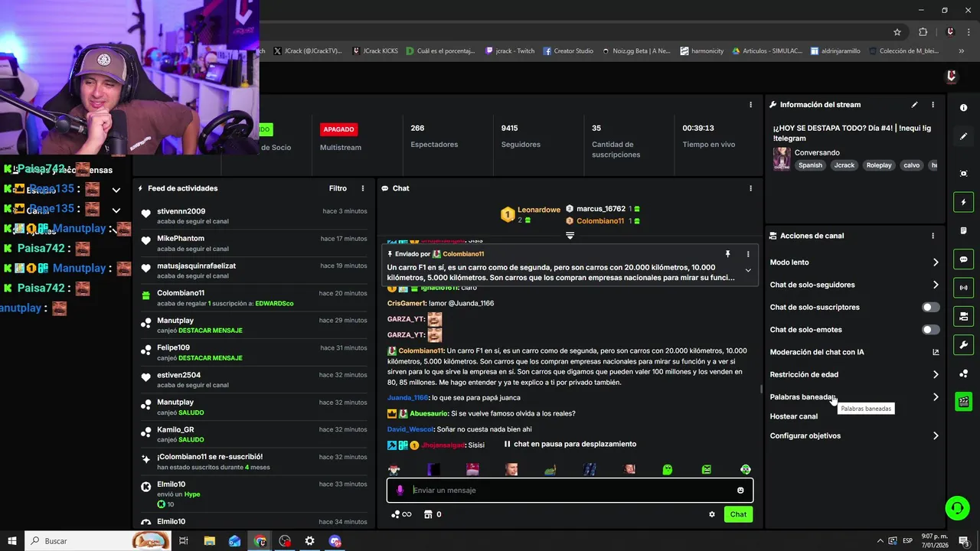Open Información del stream three-dot menu
The height and width of the screenshot is (551, 980).
click(933, 105)
